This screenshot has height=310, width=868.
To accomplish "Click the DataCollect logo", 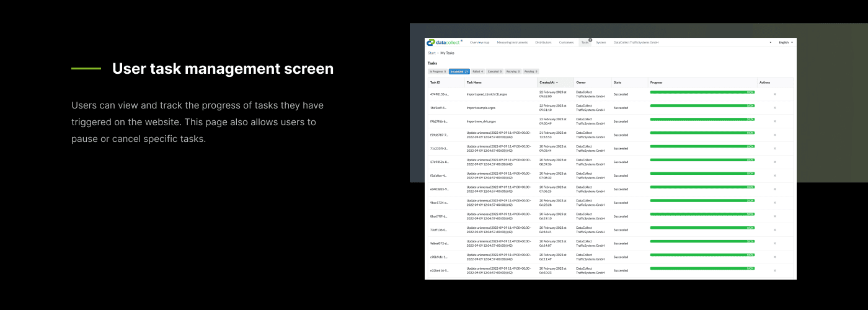I will pyautogui.click(x=444, y=42).
